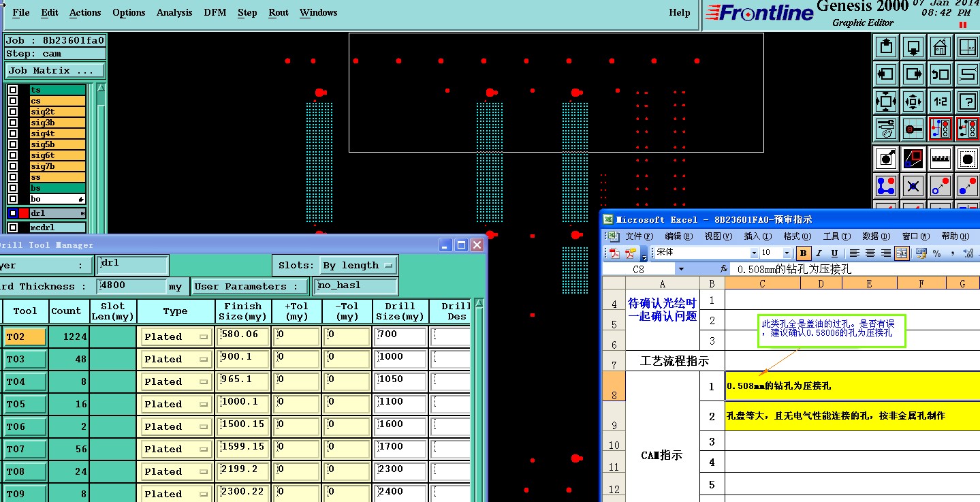This screenshot has height=502, width=980.
Task: Toggle the bo layer checkbox
Action: point(13,199)
